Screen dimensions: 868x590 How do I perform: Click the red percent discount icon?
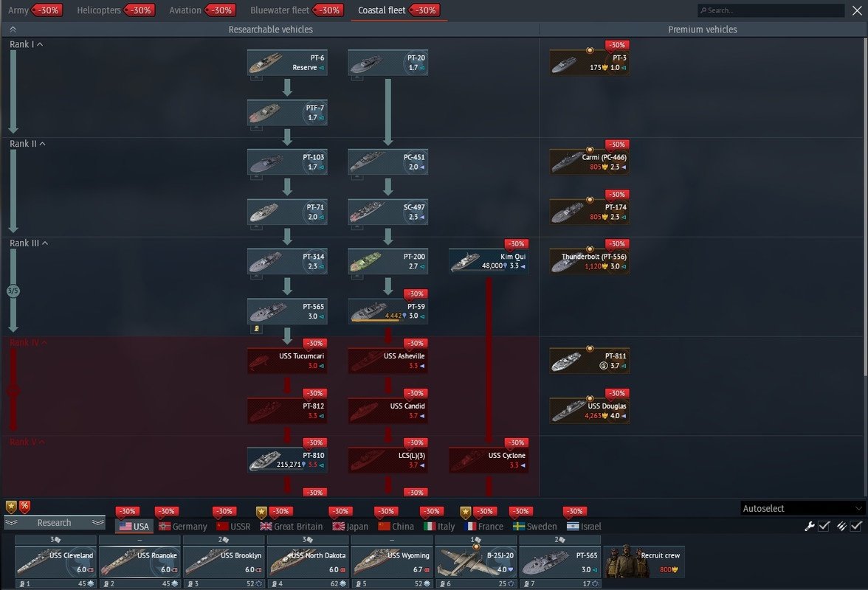click(25, 507)
